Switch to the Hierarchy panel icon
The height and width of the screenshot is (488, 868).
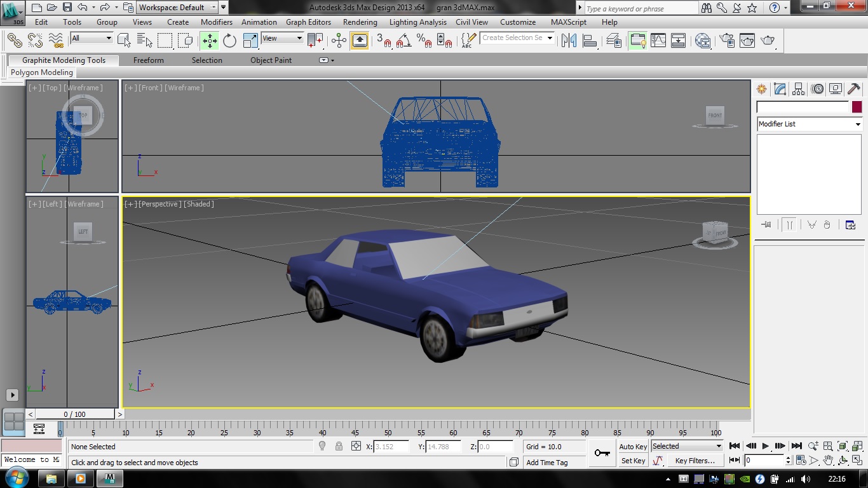(799, 89)
